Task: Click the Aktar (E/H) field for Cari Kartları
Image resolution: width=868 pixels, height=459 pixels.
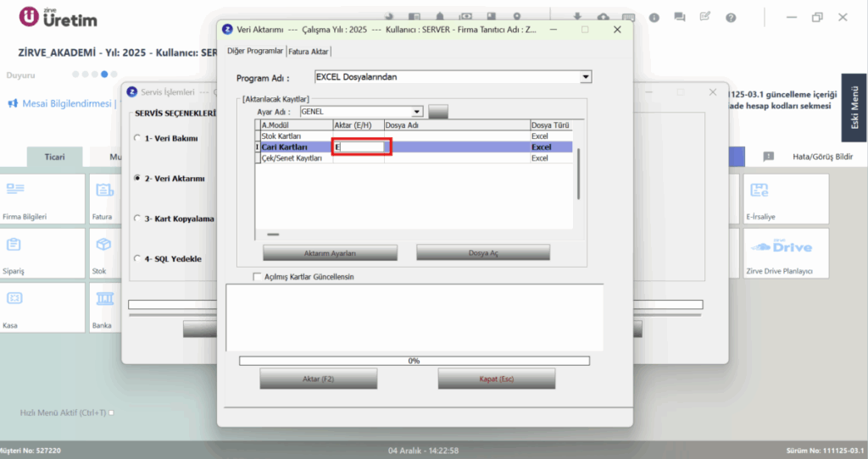Action: pyautogui.click(x=359, y=147)
